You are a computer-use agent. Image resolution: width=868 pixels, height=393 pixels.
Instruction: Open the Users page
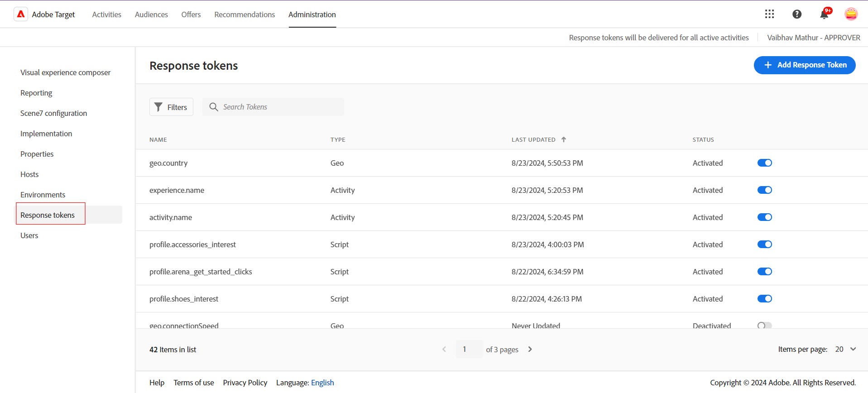pyautogui.click(x=29, y=235)
